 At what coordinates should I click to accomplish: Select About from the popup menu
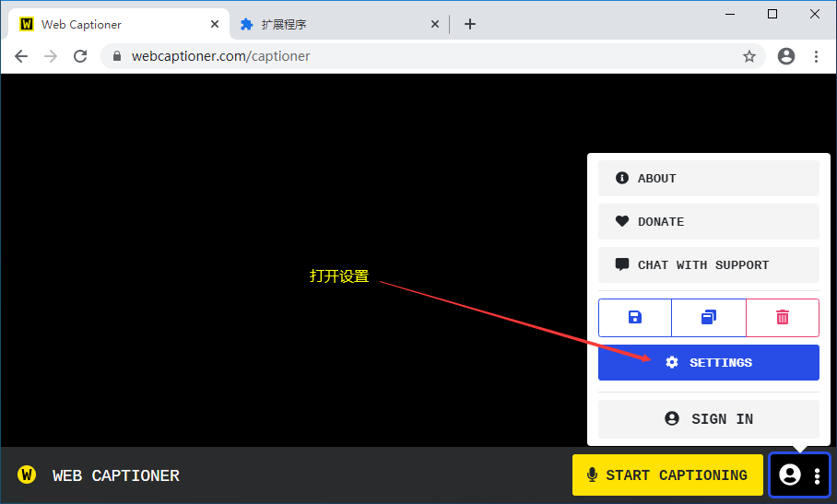click(x=708, y=178)
